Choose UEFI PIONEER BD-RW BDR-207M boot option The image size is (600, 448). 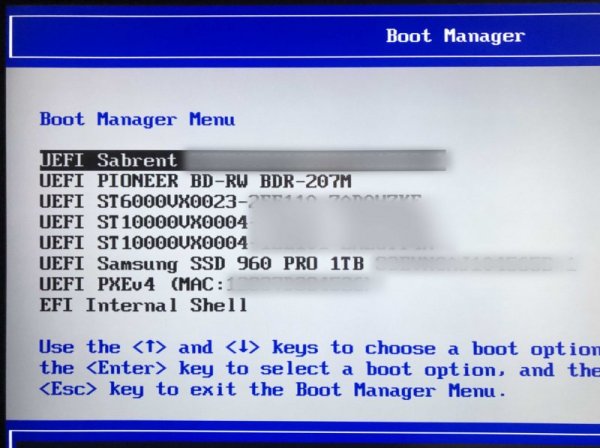[x=195, y=181]
